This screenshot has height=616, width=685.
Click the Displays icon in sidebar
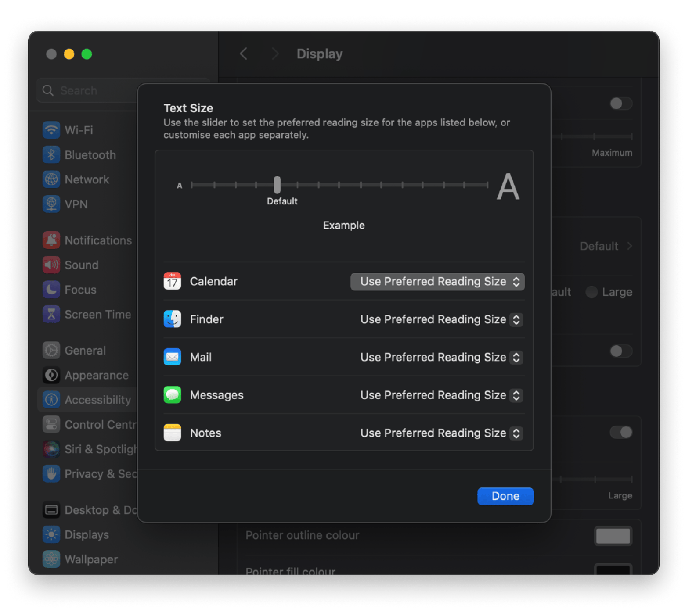pyautogui.click(x=51, y=534)
